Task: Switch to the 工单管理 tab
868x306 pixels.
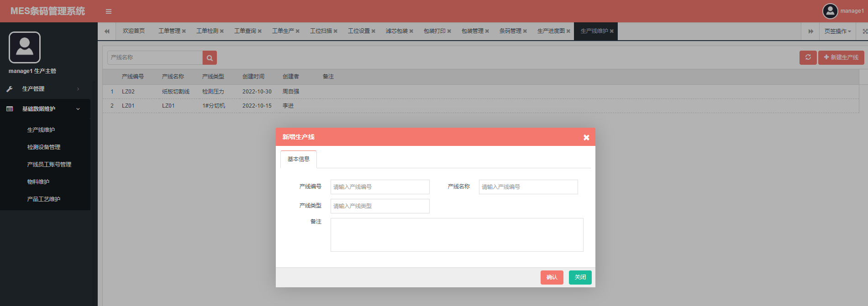Action: (x=169, y=31)
